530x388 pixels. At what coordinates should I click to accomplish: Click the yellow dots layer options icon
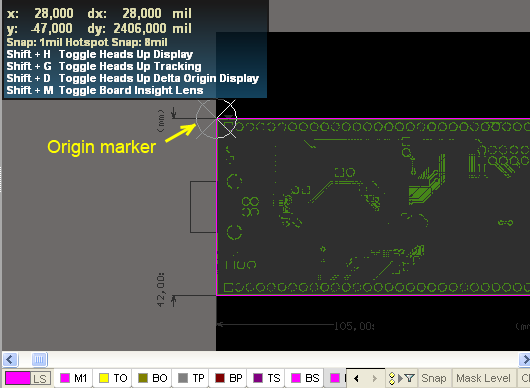tap(392, 378)
